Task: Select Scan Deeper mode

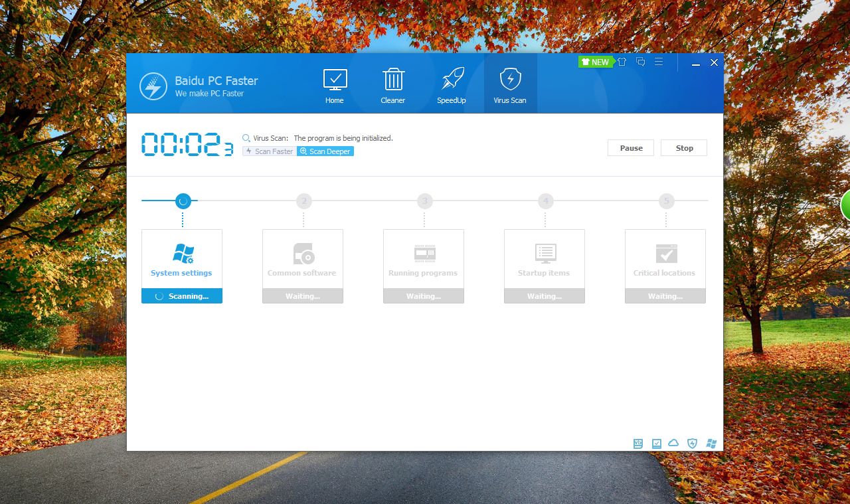Action: point(325,151)
